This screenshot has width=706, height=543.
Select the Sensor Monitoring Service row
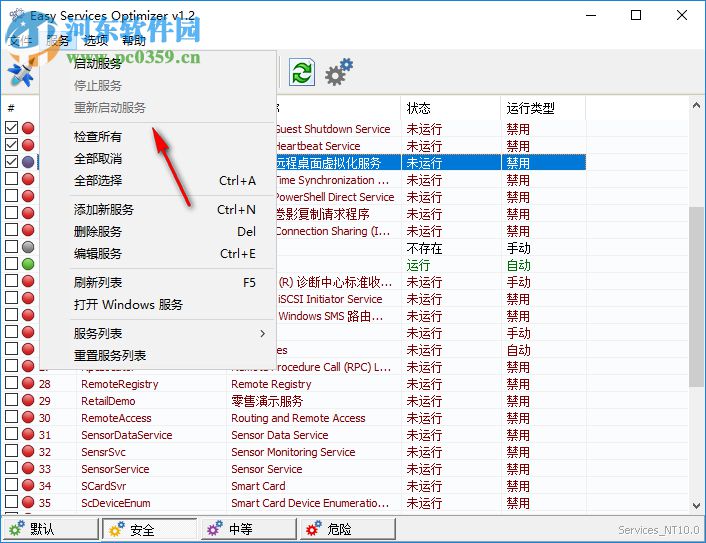point(293,452)
